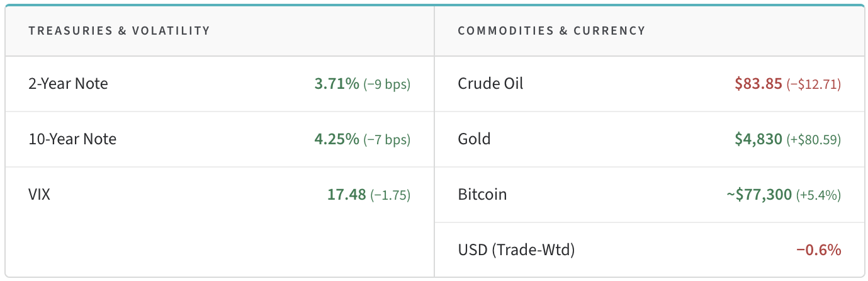Viewport: 868px width, 281px height.
Task: Click the 17.48 VIX value
Action: pyautogui.click(x=346, y=195)
